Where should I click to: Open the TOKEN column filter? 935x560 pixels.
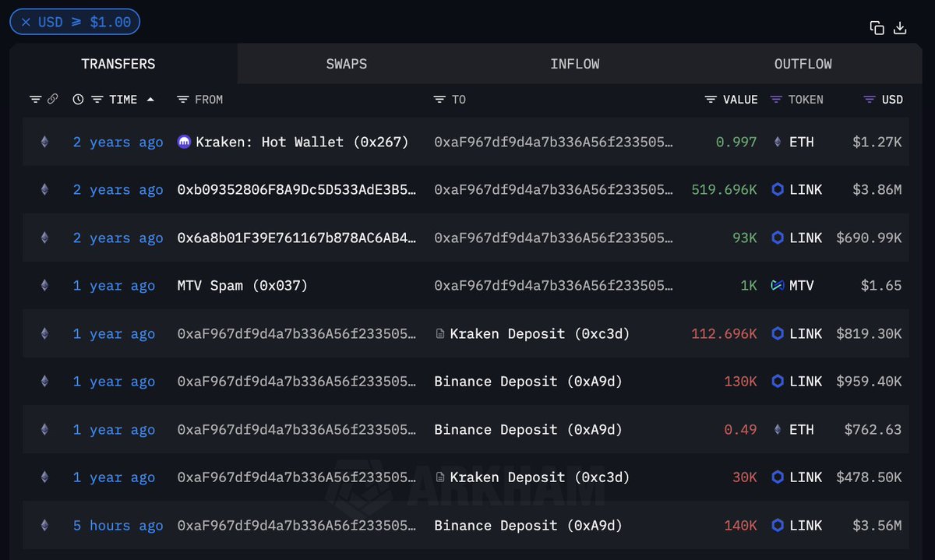776,100
